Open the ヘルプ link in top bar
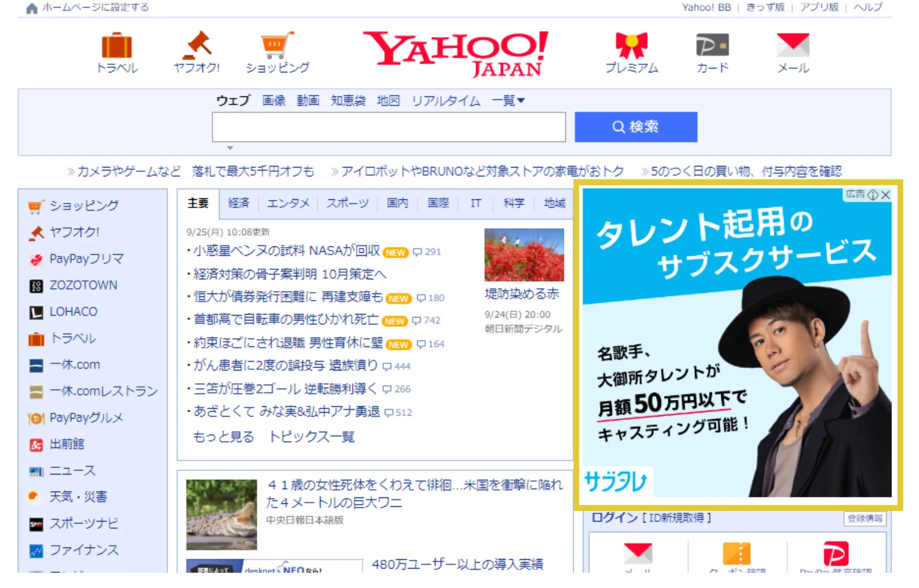The width and height of the screenshot is (919, 588). click(868, 7)
